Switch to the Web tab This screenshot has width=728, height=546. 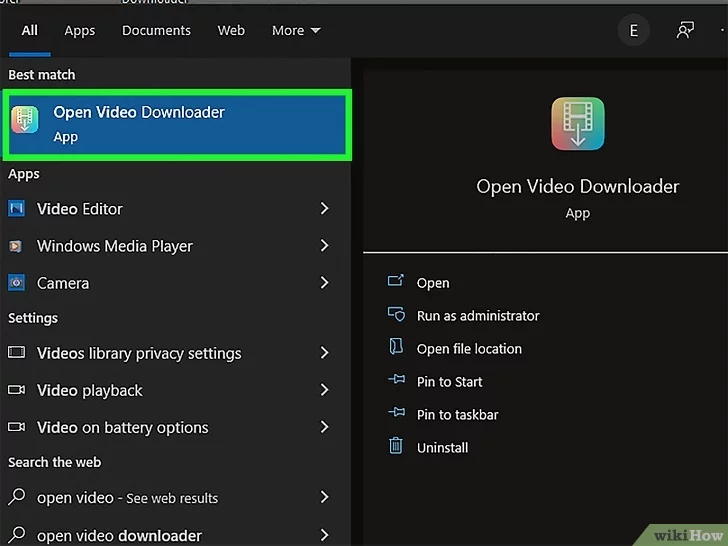[x=231, y=31]
